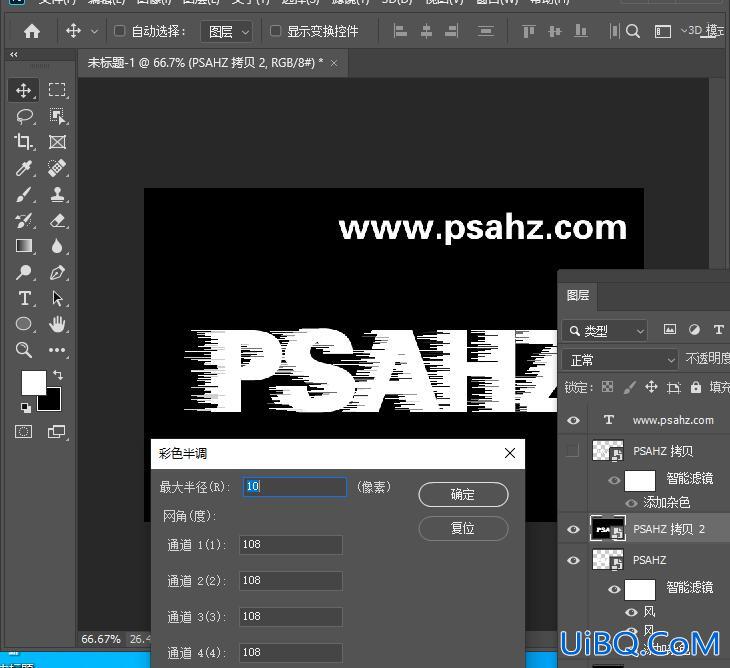Collapse the toolbox with double arrows
The height and width of the screenshot is (668, 730).
(14, 54)
